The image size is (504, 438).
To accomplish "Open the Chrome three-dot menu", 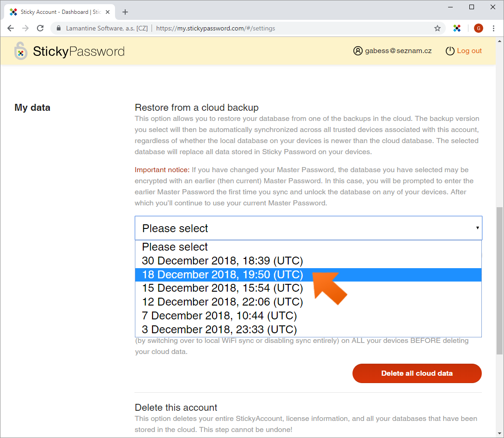I will coord(493,28).
